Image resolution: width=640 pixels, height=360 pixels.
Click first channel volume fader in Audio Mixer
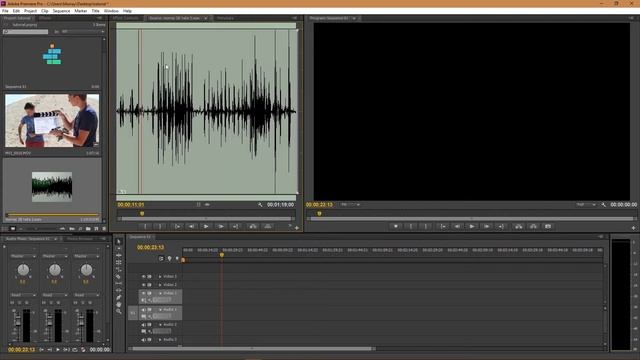pos(17,322)
